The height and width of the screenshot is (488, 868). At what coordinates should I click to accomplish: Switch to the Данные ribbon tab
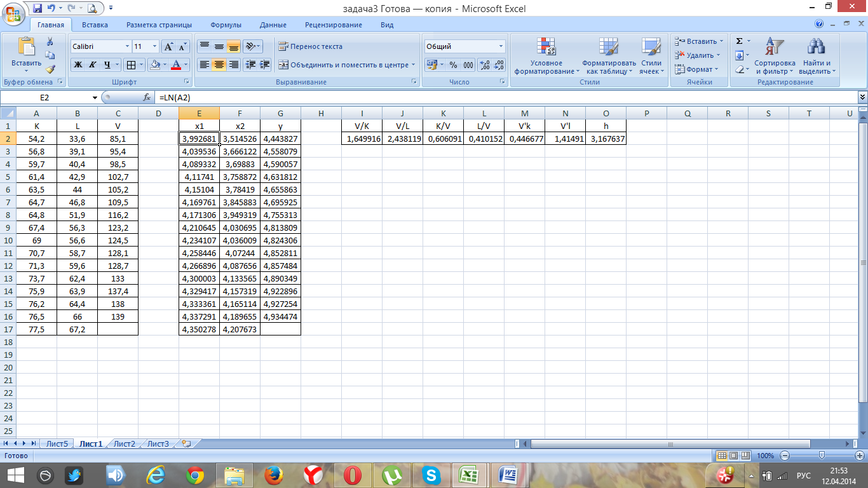point(273,25)
